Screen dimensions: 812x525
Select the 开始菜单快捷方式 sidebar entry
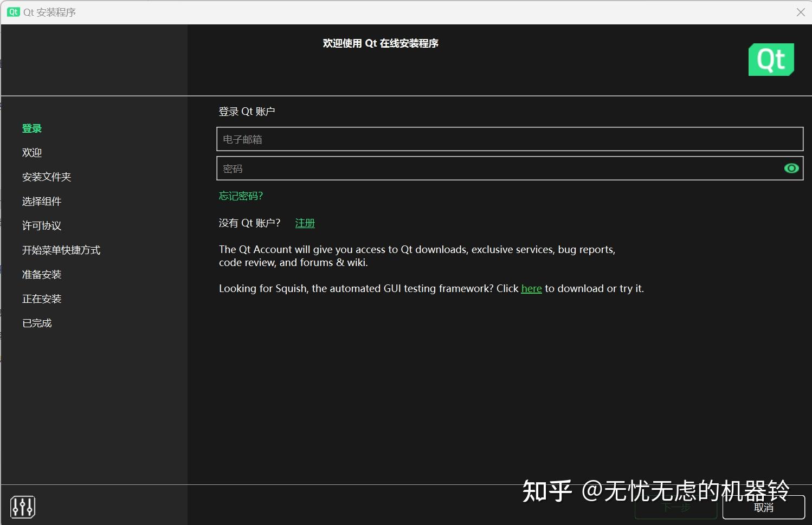coord(61,250)
